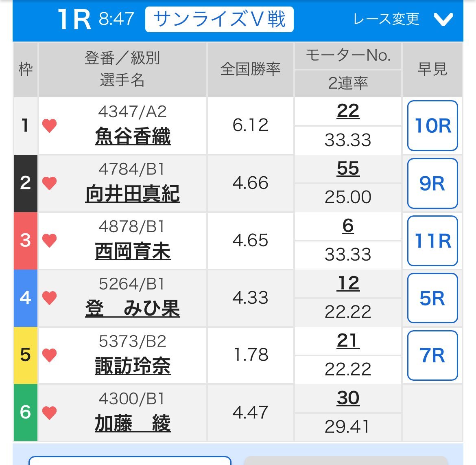Viewport: 476px width, 465px height.
Task: Tap heart icon beside 加藤 綾
Action: click(49, 412)
